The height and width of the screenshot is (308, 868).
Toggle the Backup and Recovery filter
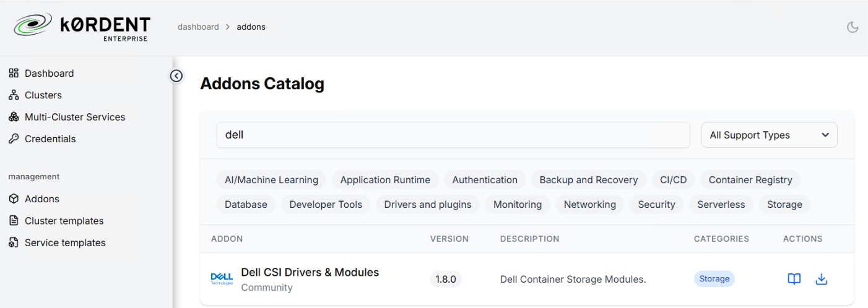pyautogui.click(x=588, y=180)
